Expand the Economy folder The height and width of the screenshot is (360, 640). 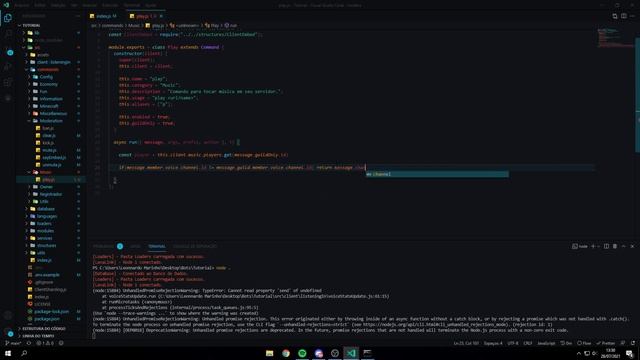[48, 84]
